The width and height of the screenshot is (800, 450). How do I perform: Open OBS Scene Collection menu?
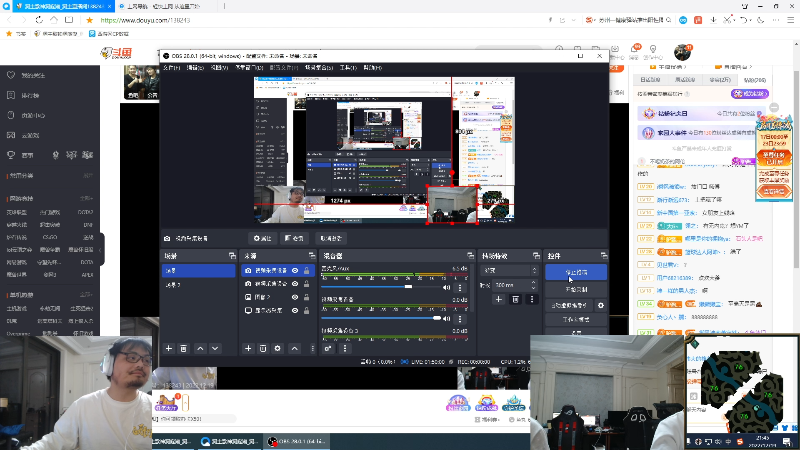tap(319, 68)
